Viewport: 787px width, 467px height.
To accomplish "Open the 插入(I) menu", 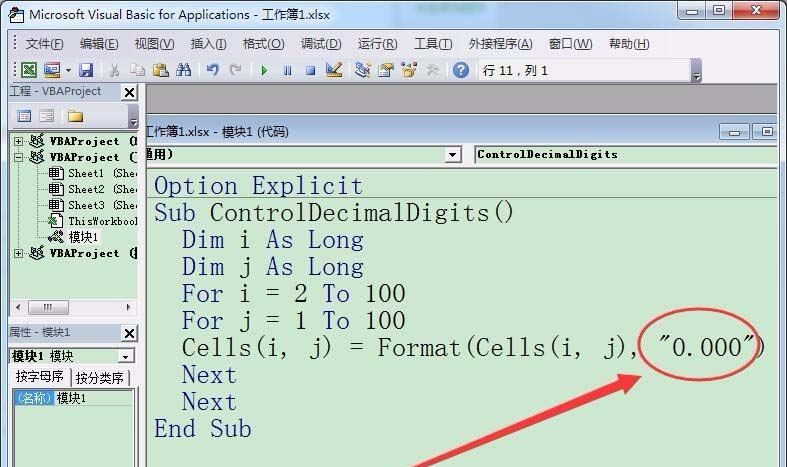I will [208, 44].
